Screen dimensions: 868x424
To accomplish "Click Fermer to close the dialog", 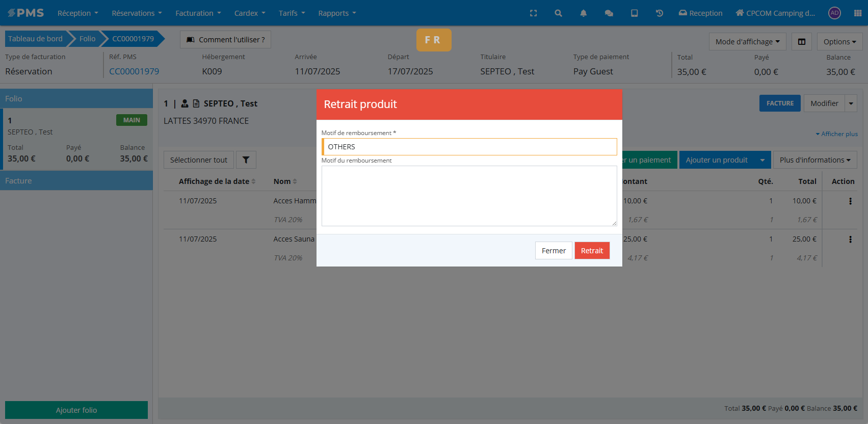I will [553, 251].
